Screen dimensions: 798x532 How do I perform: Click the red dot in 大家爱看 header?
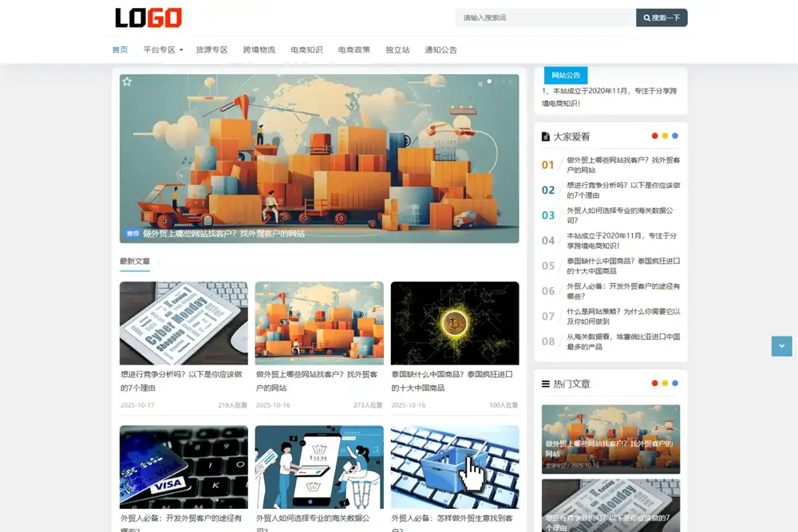(x=655, y=136)
